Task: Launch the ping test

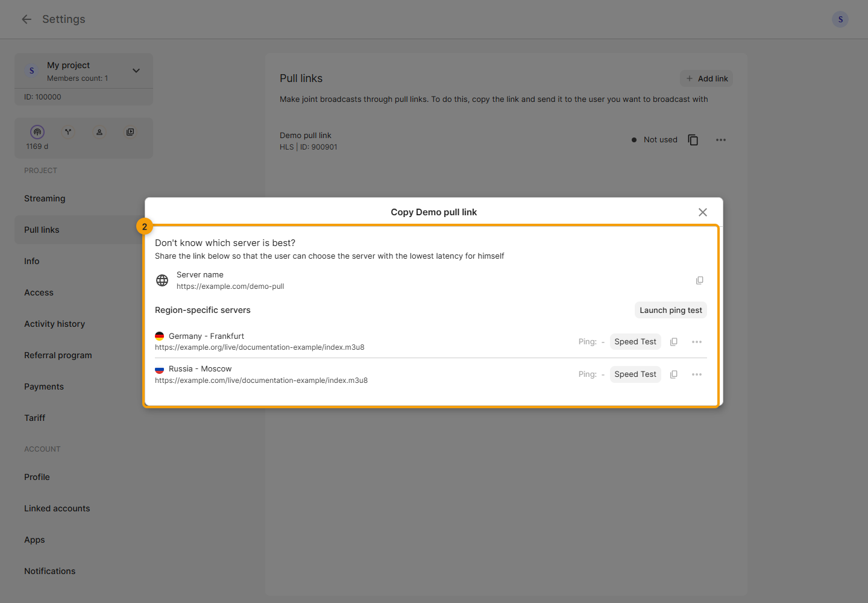Action: [671, 310]
